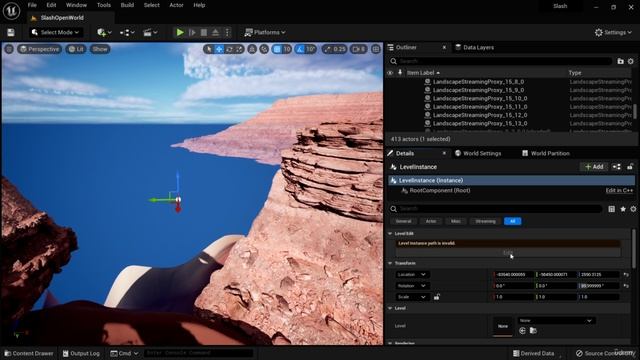Choose the translate move tool
This screenshot has height=360, width=640.
[x=219, y=49]
